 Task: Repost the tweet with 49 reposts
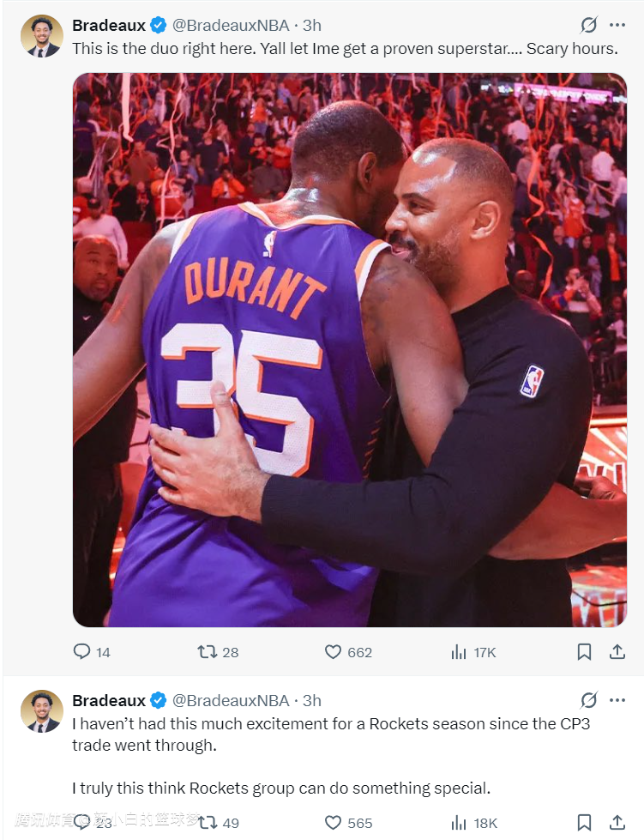tap(208, 823)
